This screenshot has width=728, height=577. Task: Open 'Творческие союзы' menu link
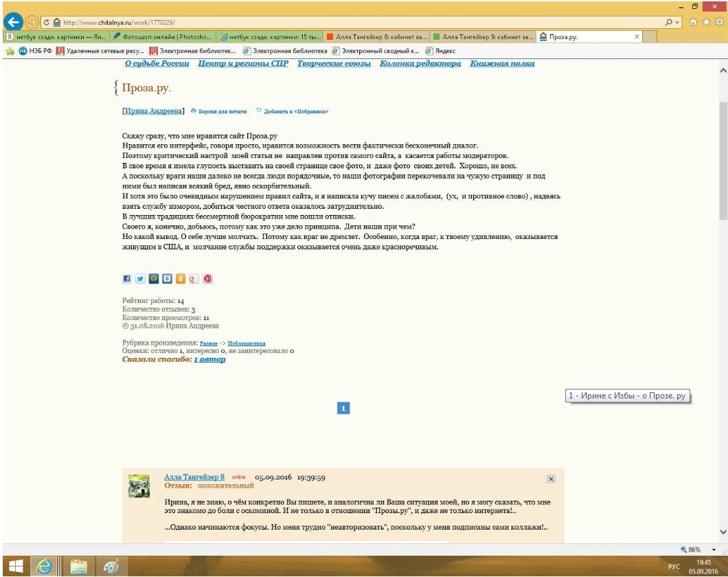pyautogui.click(x=334, y=63)
